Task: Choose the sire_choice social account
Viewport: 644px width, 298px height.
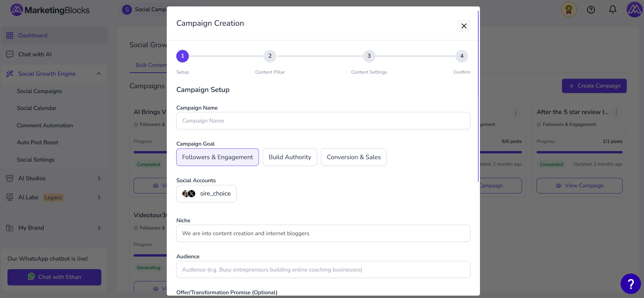Action: (x=206, y=193)
